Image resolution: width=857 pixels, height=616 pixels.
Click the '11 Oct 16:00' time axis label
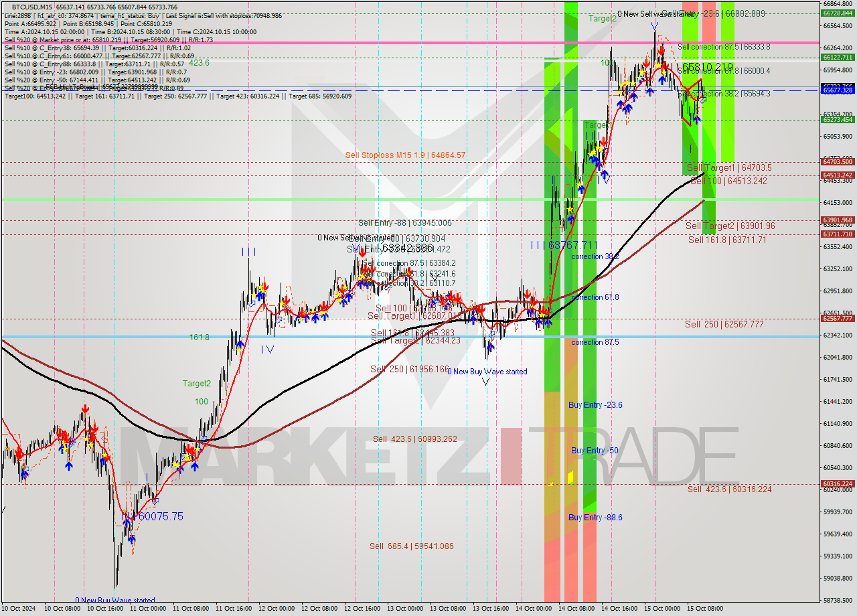235,609
